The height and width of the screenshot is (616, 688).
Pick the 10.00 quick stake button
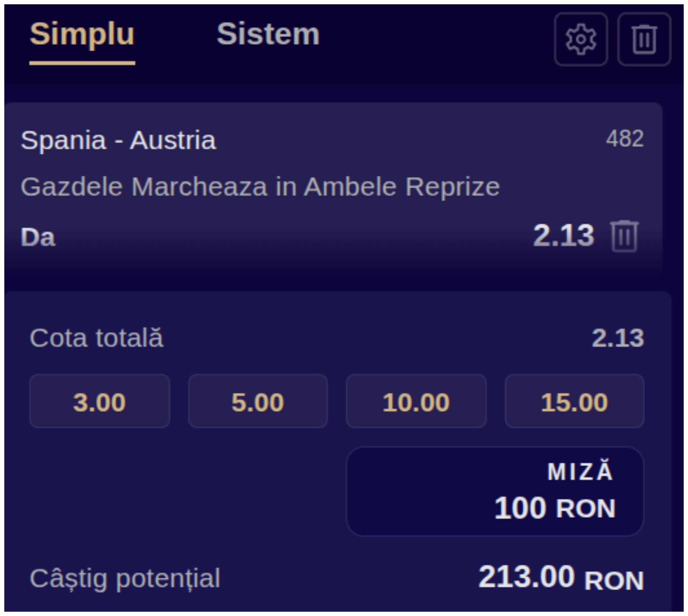[x=416, y=401]
